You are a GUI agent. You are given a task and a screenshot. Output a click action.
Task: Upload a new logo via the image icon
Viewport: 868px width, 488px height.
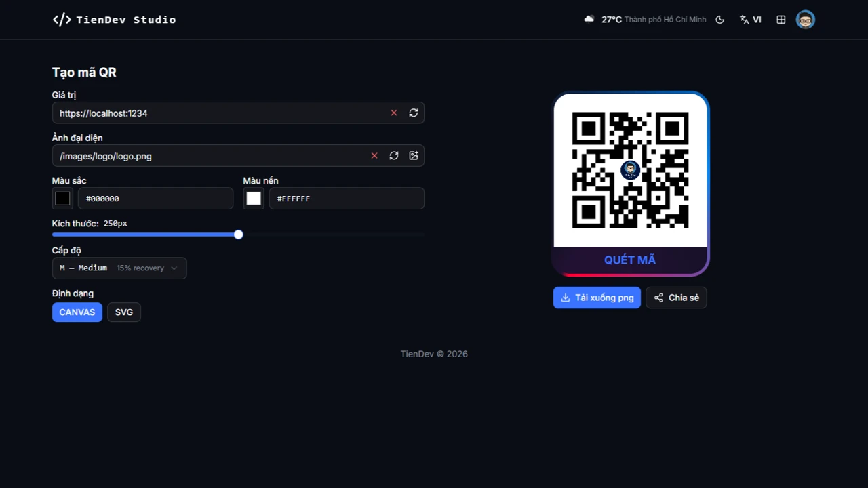pos(414,155)
